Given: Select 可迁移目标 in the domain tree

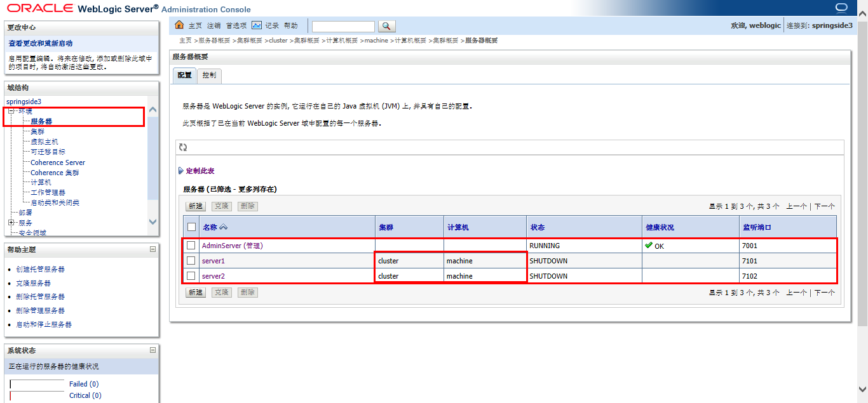Looking at the screenshot, I should (48, 152).
